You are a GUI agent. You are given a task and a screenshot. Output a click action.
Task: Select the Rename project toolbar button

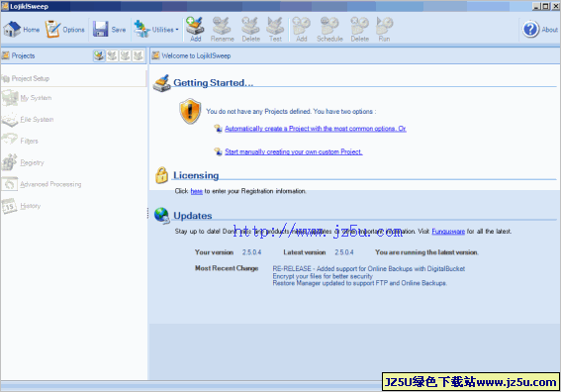point(222,29)
